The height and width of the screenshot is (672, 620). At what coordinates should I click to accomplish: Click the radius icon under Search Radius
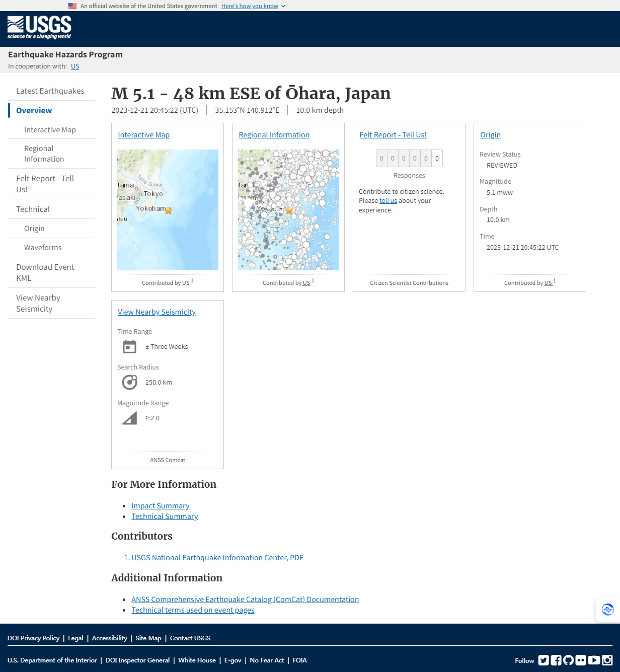tap(129, 382)
